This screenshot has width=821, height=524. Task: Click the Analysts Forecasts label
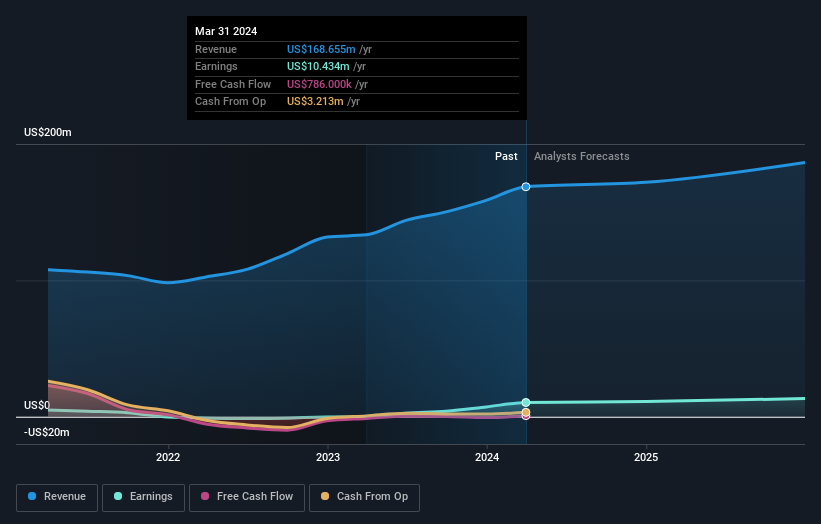click(582, 157)
